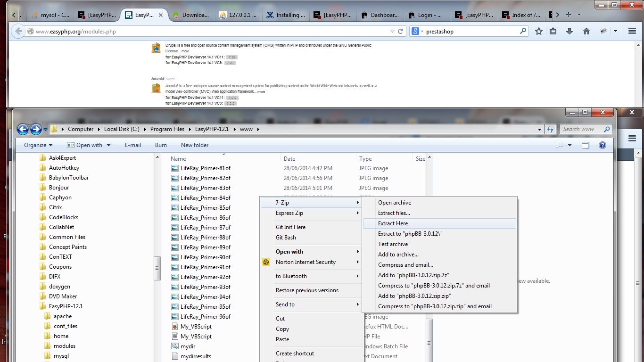This screenshot has width=644, height=362.
Task: Reload the easyphp.org page
Action: pyautogui.click(x=401, y=32)
